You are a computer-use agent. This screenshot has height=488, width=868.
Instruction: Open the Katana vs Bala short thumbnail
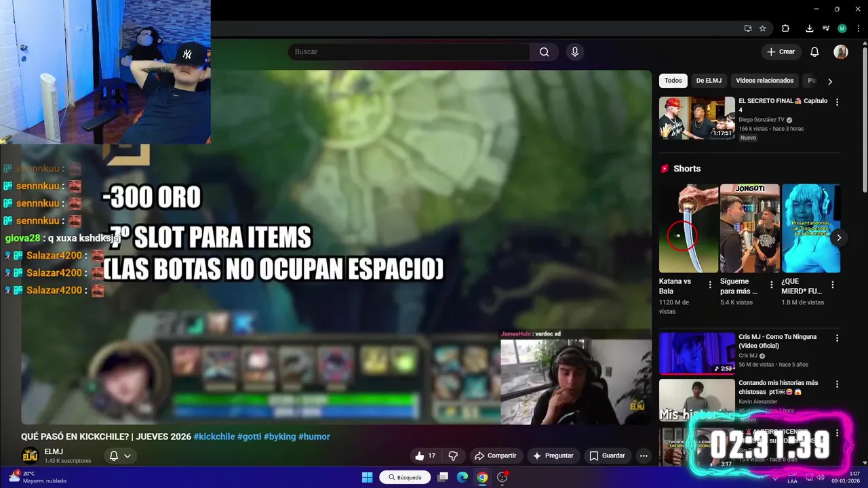point(688,228)
